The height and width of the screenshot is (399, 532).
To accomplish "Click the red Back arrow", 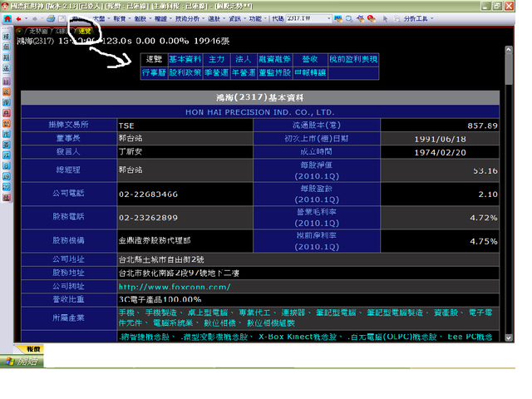I will click(18, 19).
